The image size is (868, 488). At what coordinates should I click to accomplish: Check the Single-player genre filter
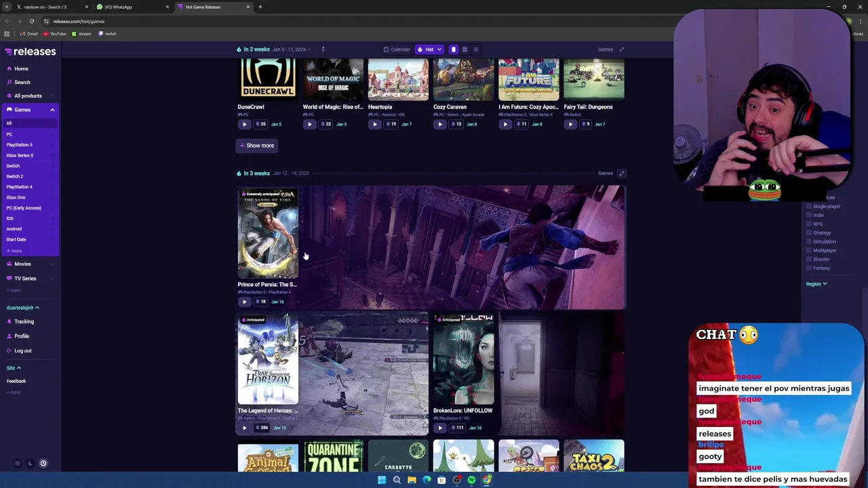coord(809,206)
